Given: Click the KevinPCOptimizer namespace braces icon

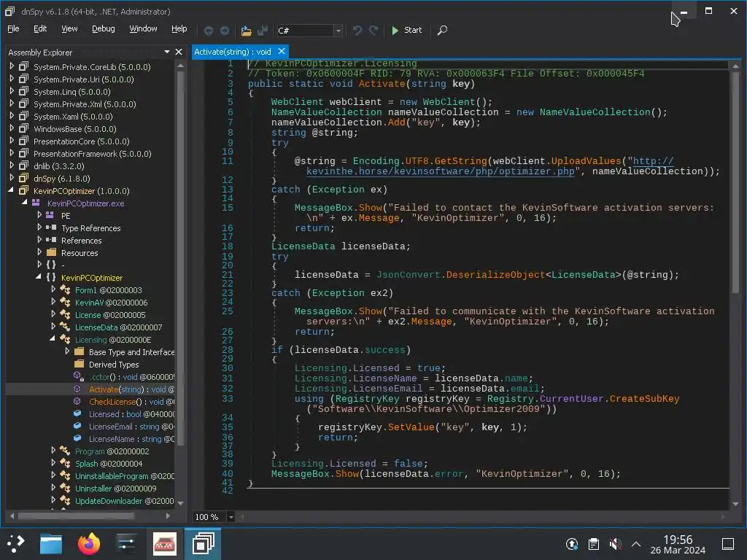Looking at the screenshot, I should (51, 277).
